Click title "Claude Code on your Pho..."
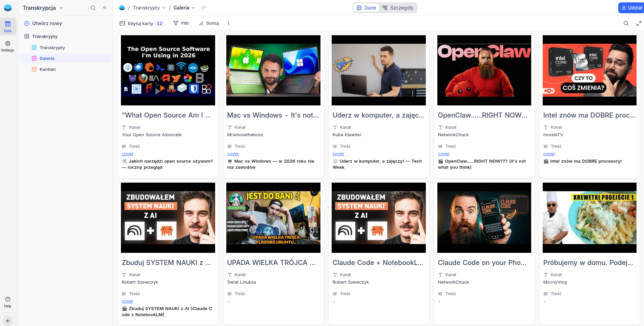 coord(482,263)
